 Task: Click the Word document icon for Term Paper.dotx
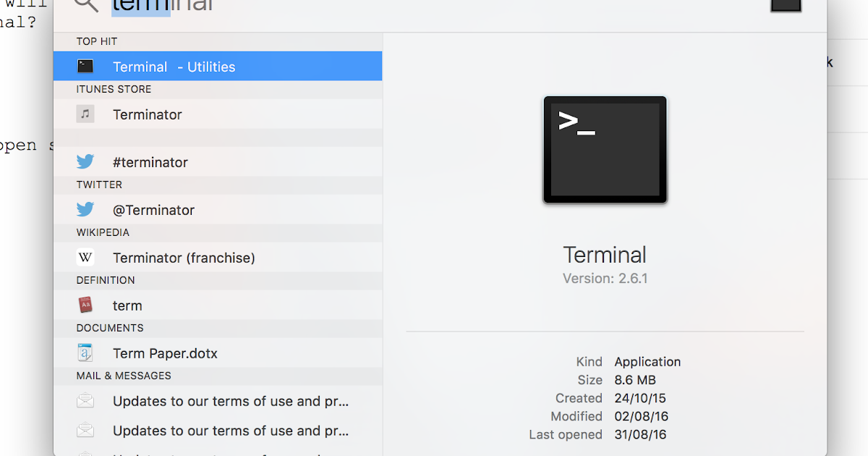85,352
